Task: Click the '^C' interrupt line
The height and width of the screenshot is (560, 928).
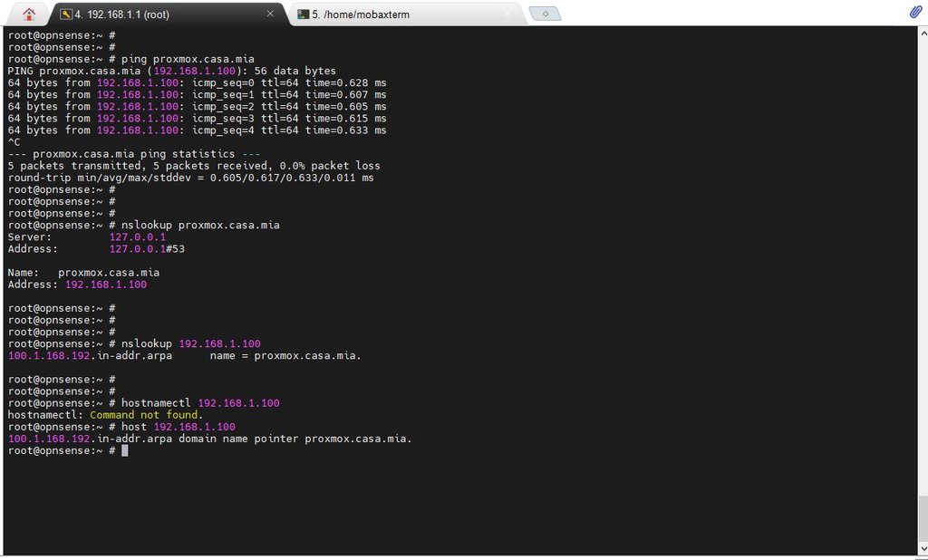Action: (14, 142)
